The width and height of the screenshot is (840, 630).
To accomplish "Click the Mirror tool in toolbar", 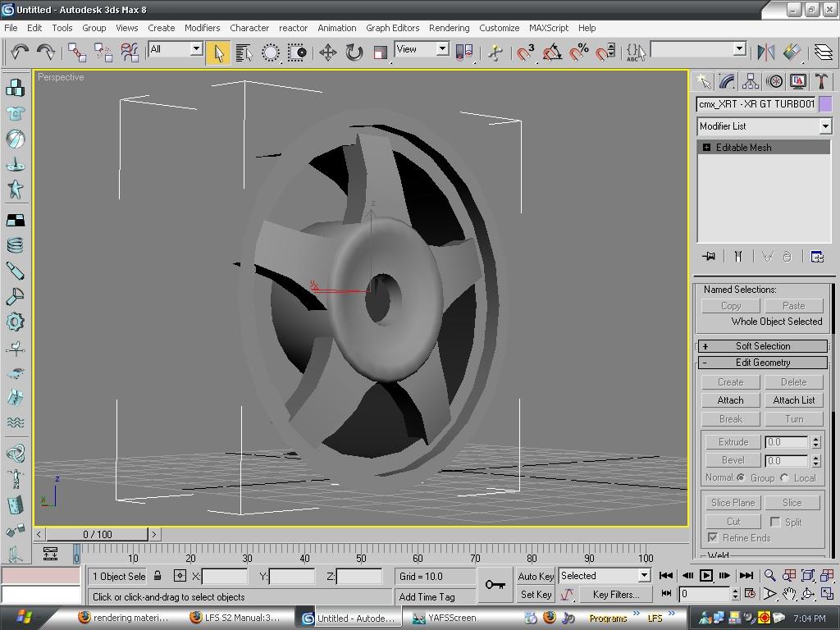I will click(x=766, y=52).
